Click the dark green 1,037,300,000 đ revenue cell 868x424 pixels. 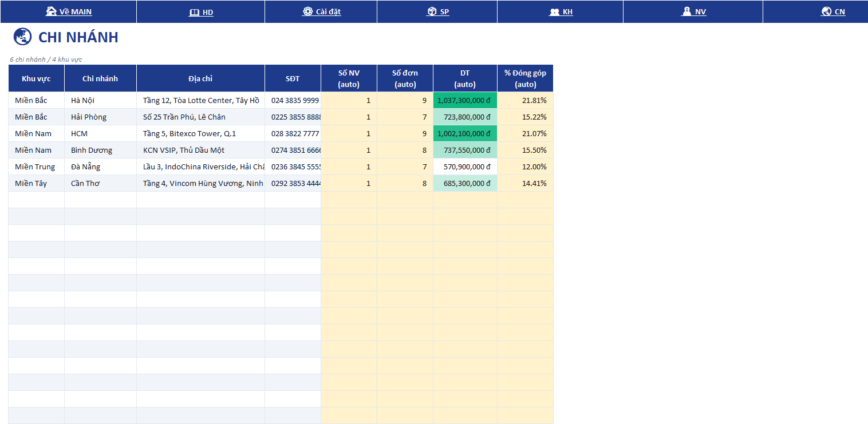pos(465,100)
